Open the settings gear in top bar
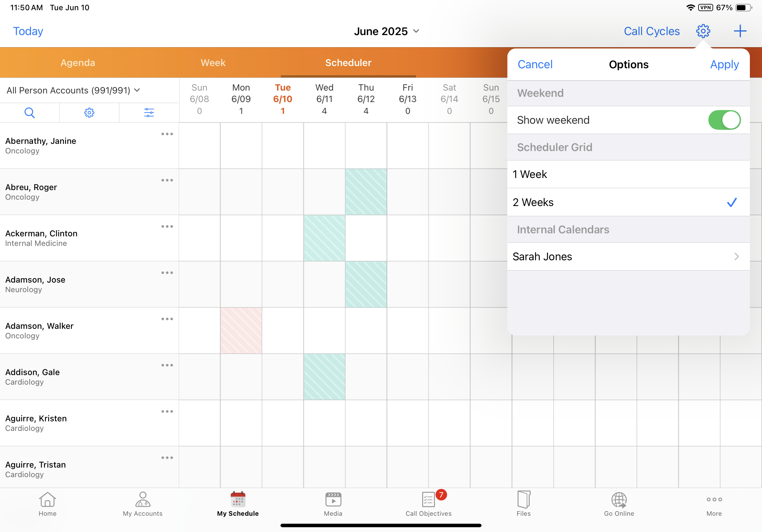The image size is (762, 532). click(703, 31)
